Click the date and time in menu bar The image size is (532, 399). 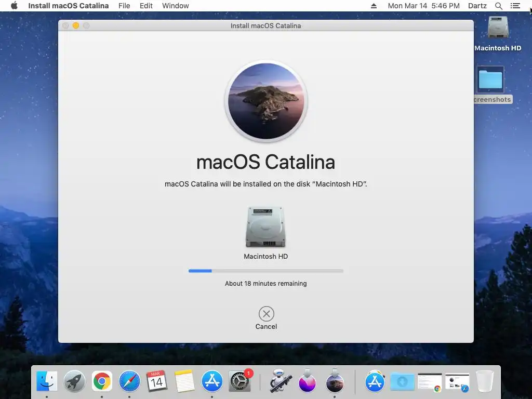click(423, 6)
